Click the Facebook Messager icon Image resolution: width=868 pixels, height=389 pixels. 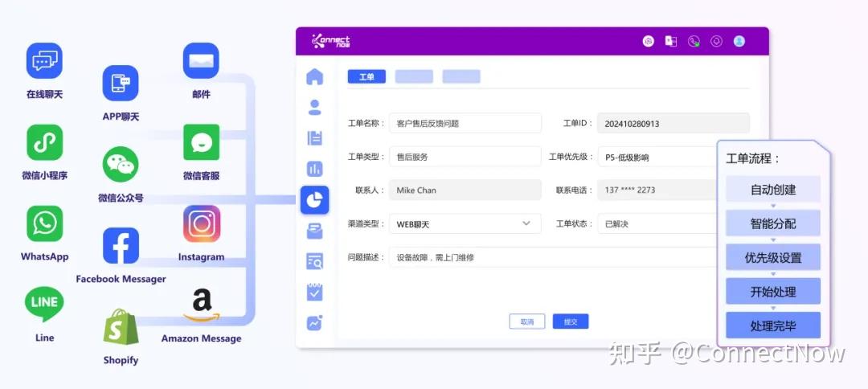click(x=120, y=246)
